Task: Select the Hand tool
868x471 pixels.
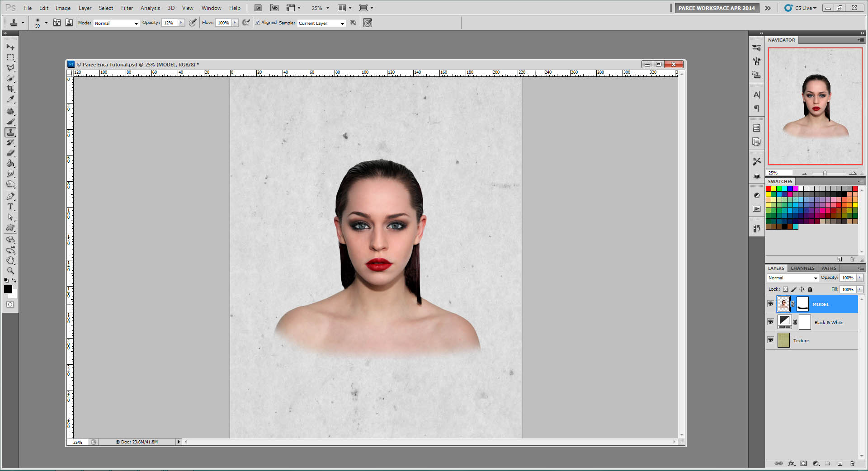Action: [x=10, y=260]
